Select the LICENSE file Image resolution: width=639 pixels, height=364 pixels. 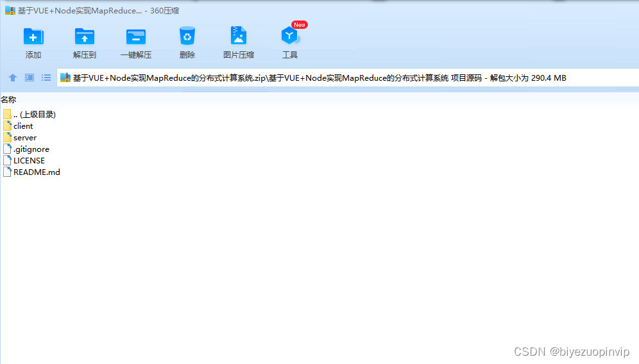[24, 160]
